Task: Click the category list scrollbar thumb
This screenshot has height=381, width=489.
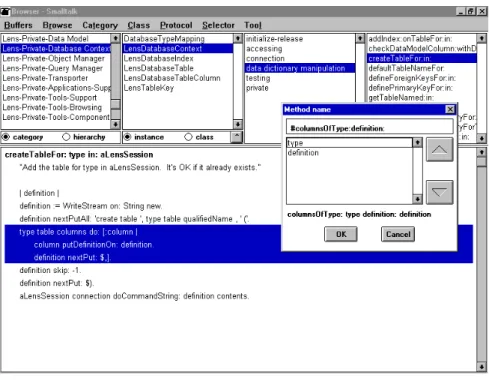Action: pyautogui.click(x=115, y=104)
